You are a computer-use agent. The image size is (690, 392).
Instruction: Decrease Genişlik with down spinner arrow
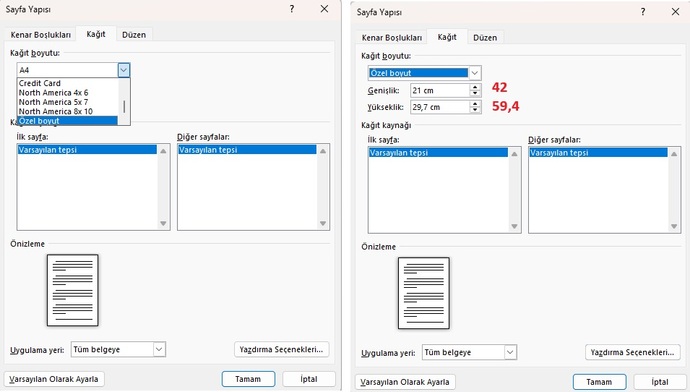(x=475, y=93)
